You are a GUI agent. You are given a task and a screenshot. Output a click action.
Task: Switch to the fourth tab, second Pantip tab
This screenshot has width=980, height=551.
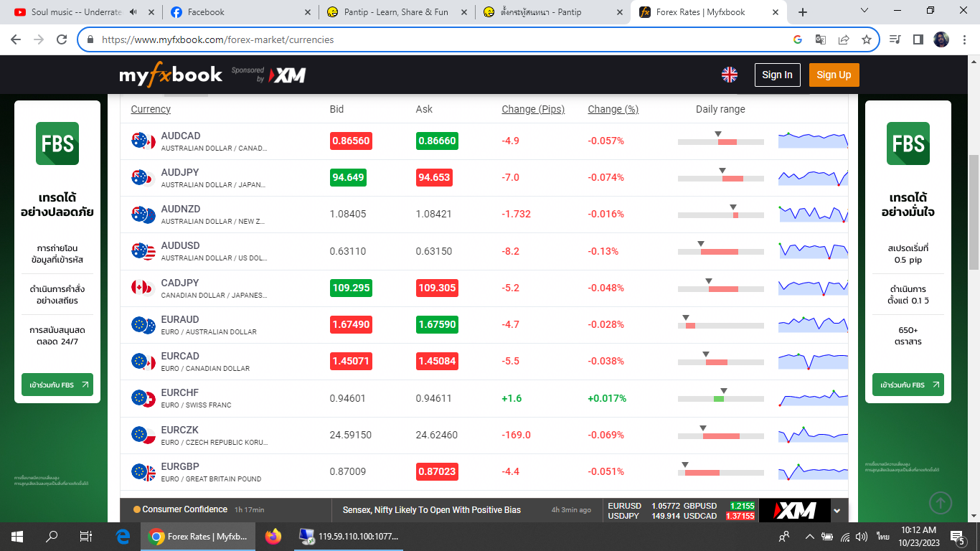[553, 12]
